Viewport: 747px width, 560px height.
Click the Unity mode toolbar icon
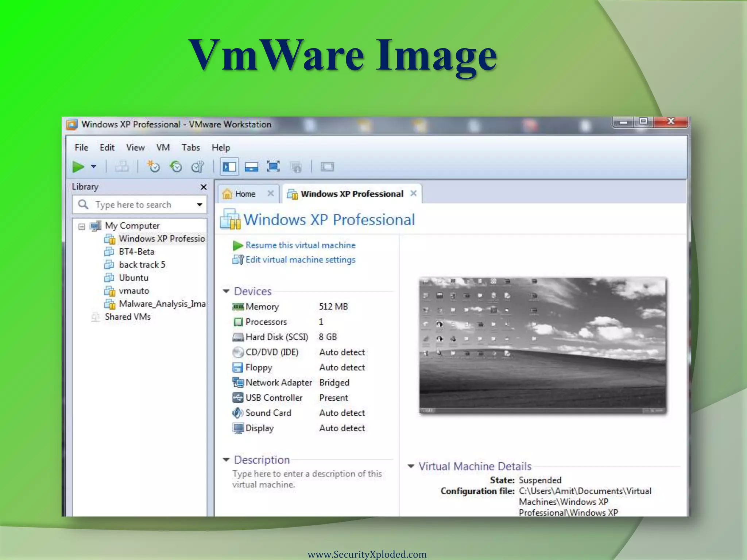(x=296, y=167)
